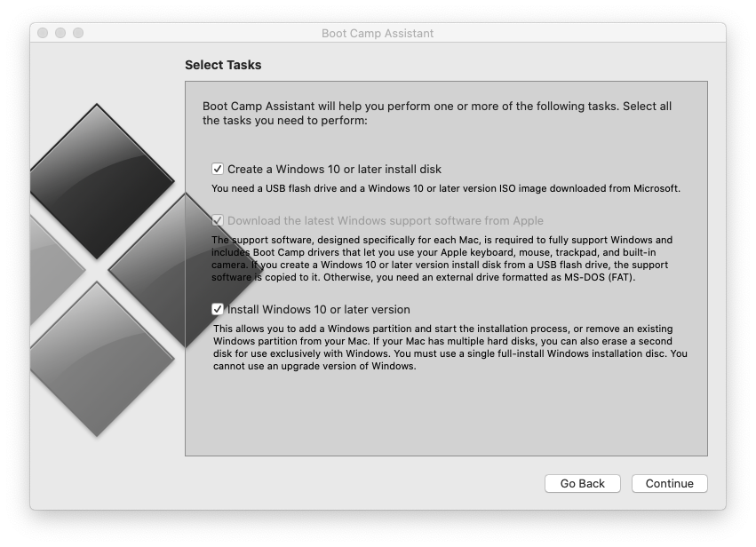Click the Windows partition description paragraph
This screenshot has width=756, height=547.
[450, 347]
